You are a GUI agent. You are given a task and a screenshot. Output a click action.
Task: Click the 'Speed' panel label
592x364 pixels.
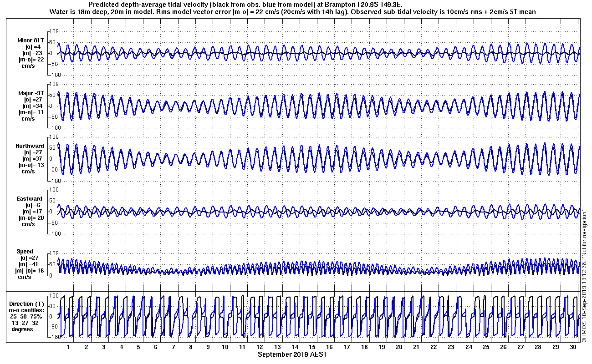click(25, 252)
